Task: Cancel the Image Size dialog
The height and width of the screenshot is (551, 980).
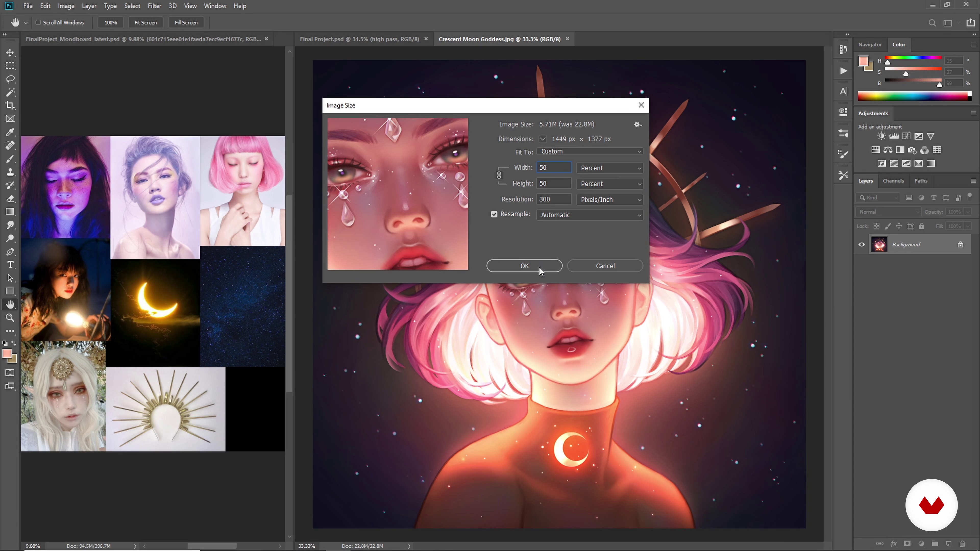Action: [605, 266]
